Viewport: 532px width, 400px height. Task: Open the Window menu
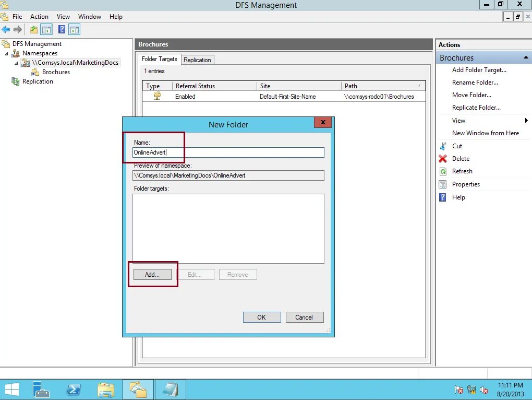coord(90,17)
